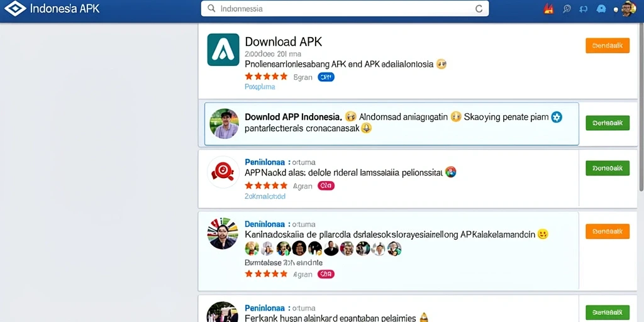Click crying emoji right after Downlod APP Indonesia

coord(350,117)
